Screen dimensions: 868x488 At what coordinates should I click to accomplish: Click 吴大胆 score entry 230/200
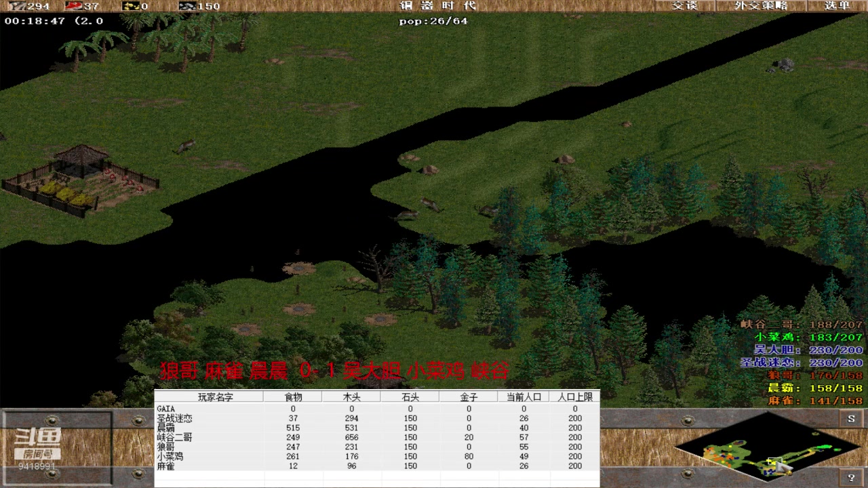click(x=809, y=350)
